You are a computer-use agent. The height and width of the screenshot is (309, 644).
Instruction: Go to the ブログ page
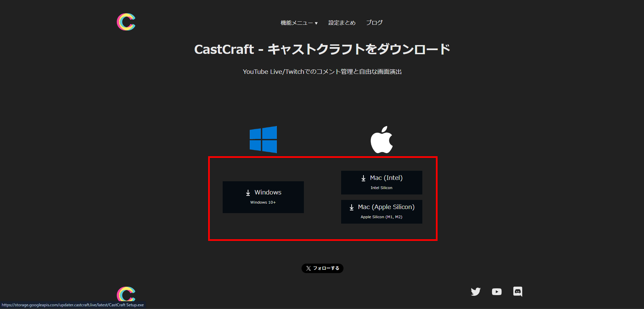pos(374,23)
